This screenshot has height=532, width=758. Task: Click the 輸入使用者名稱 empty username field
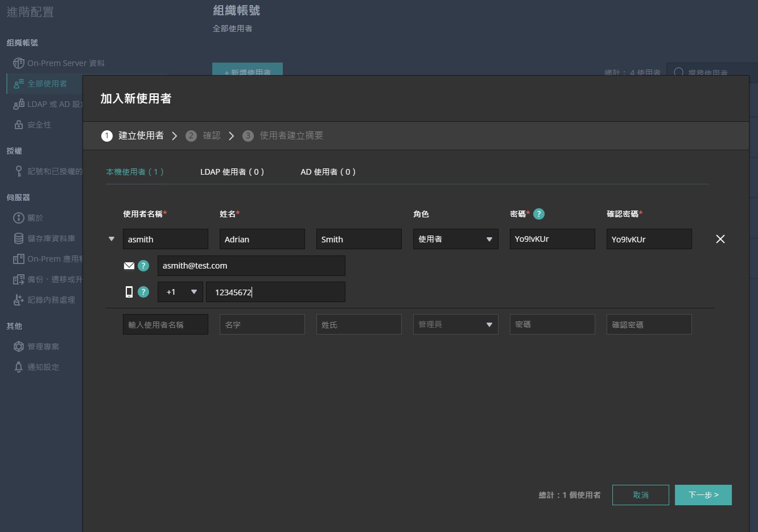(165, 324)
